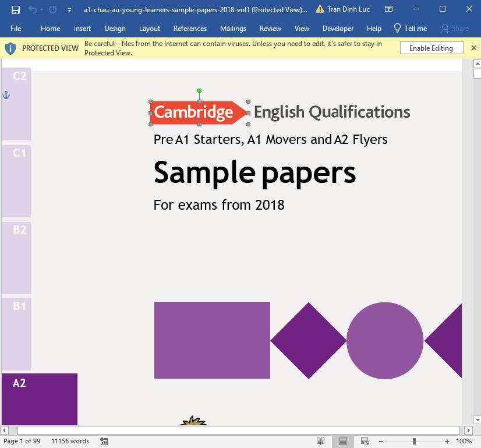
Task: Click the Protected View info icon
Action: click(x=10, y=48)
